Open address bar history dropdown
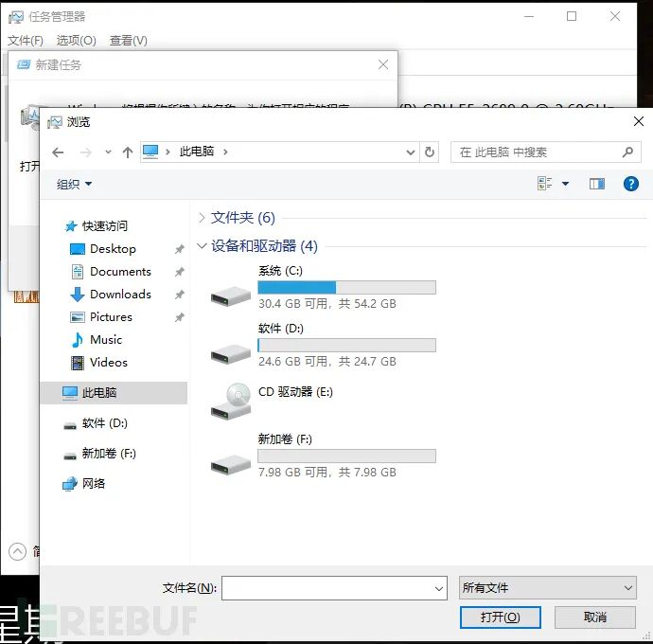 [410, 152]
